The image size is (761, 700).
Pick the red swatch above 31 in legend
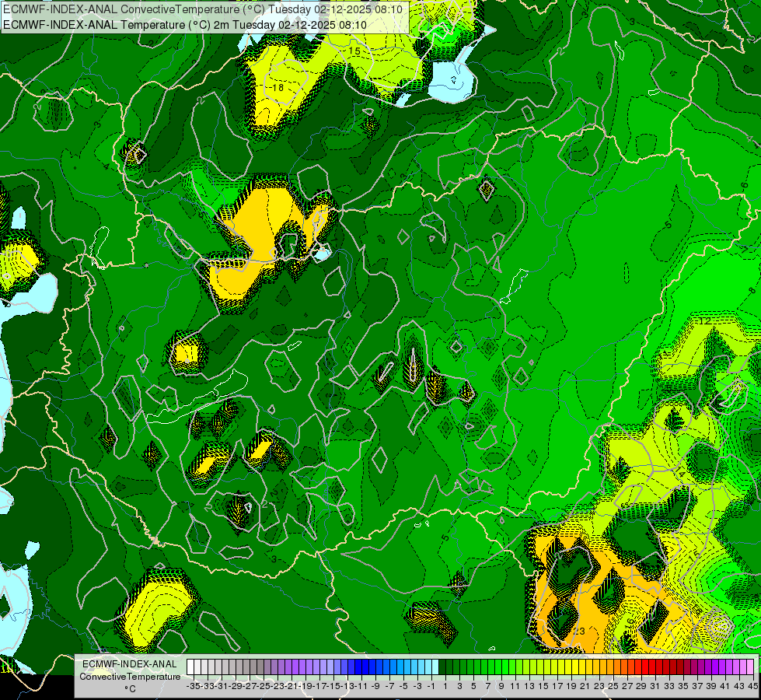[x=652, y=667]
